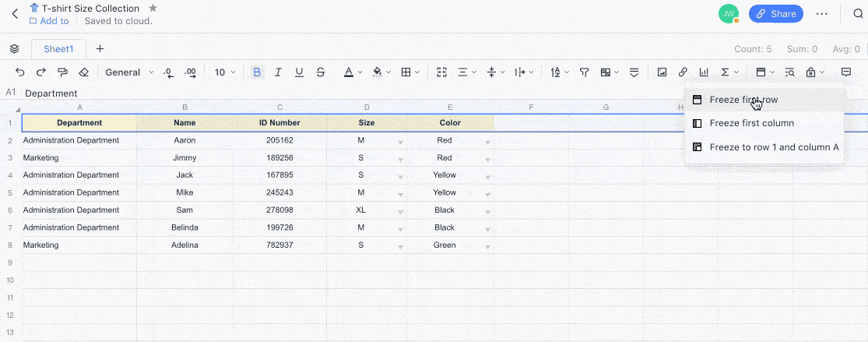This screenshot has height=342, width=868.
Task: Select Freeze to row 1 and column A
Action: 774,146
